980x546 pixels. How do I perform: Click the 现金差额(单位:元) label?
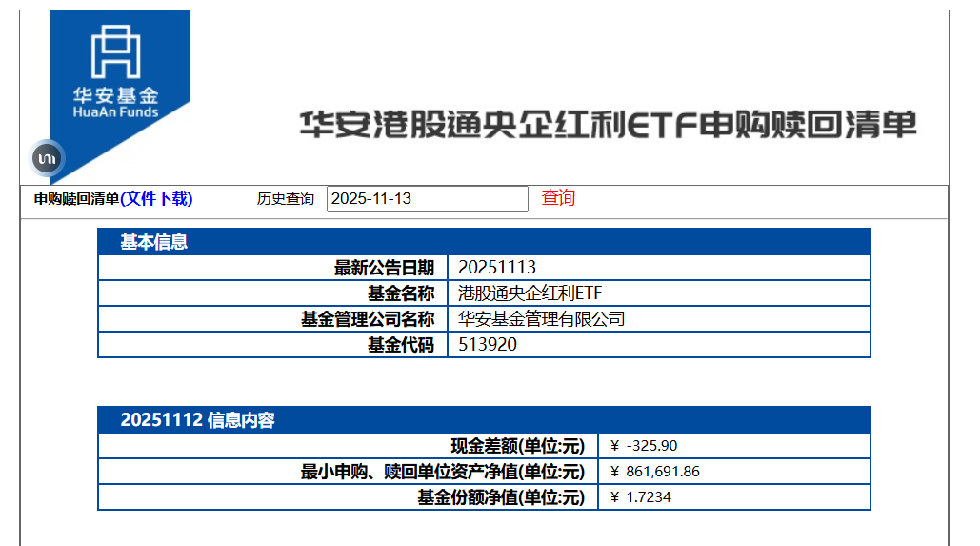(517, 446)
